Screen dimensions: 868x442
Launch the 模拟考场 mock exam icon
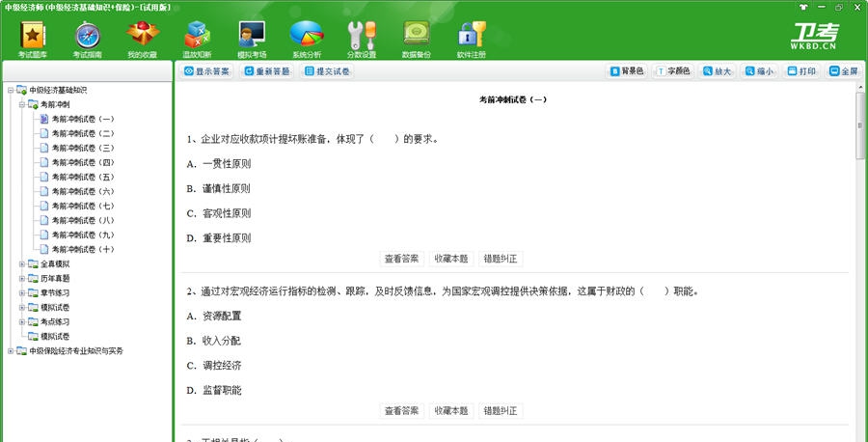252,39
